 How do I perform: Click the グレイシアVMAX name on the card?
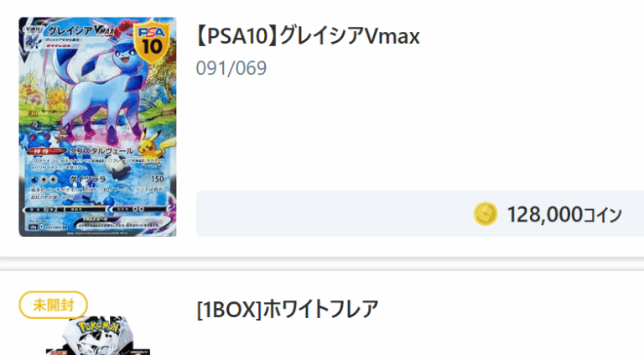80,30
